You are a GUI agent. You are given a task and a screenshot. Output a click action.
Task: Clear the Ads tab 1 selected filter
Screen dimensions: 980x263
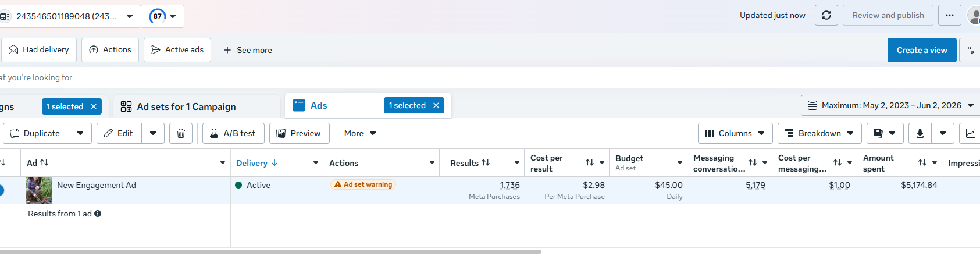436,105
